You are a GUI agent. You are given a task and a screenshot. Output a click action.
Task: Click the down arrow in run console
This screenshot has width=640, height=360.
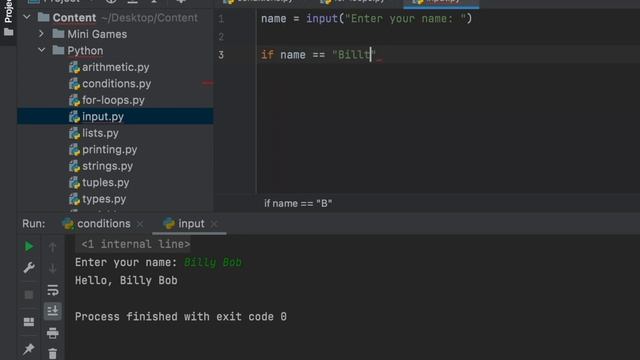53,269
